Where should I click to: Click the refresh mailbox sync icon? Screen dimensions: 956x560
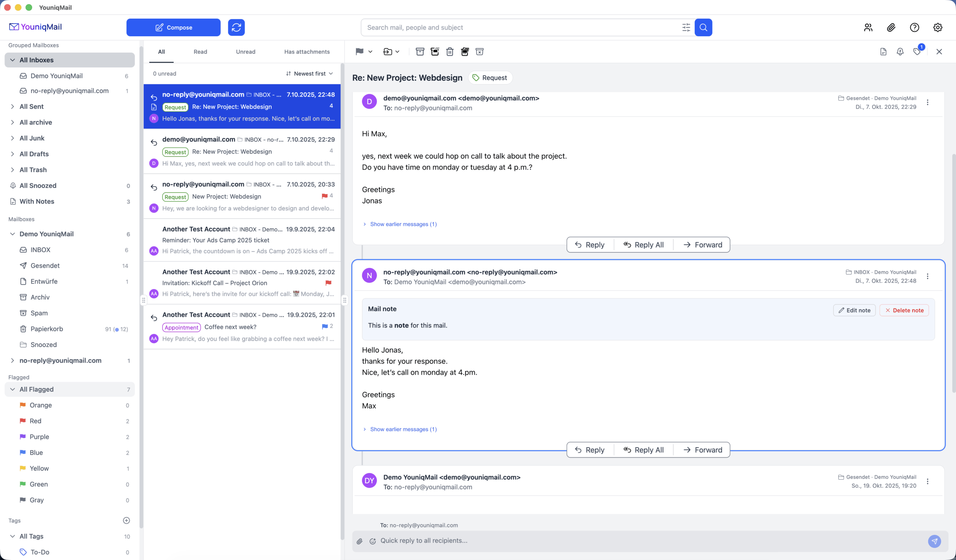pos(236,27)
